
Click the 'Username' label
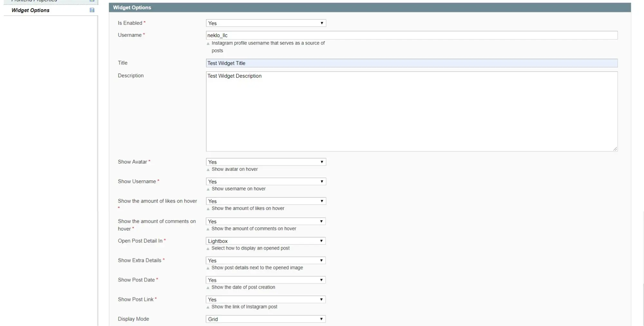[130, 35]
